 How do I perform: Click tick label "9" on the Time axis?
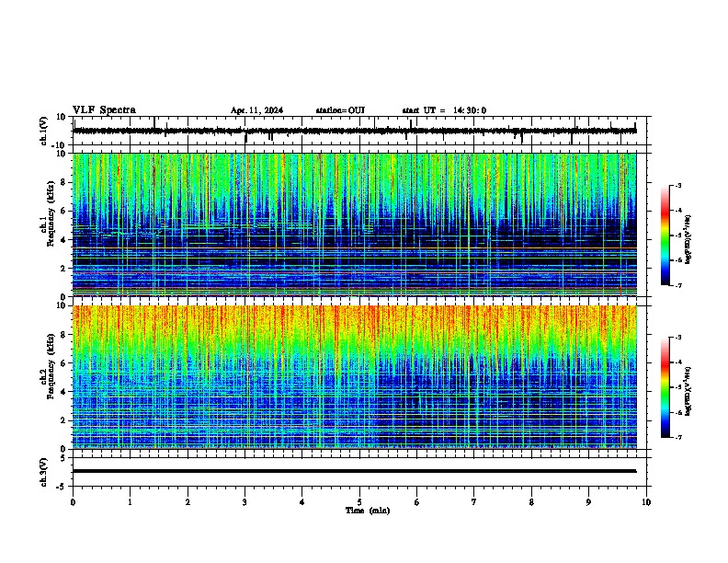point(588,502)
